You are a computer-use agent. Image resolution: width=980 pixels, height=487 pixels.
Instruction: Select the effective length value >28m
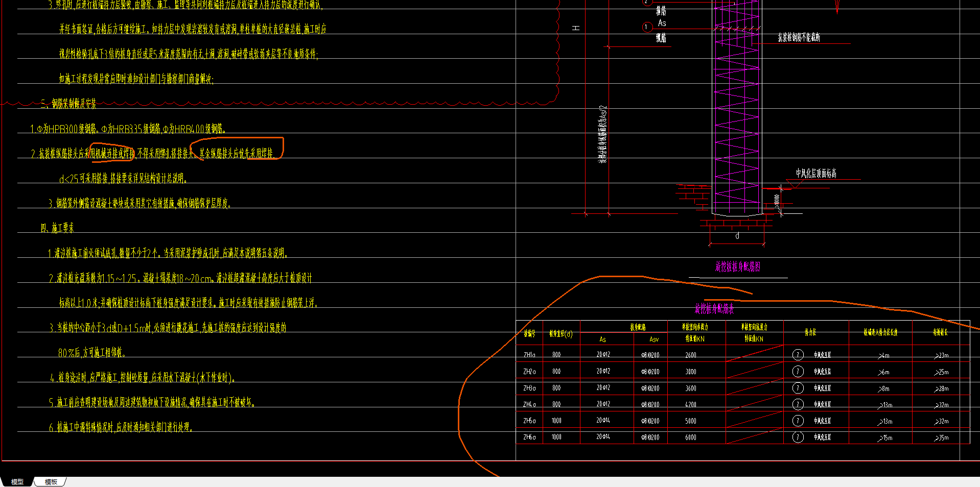[942, 389]
